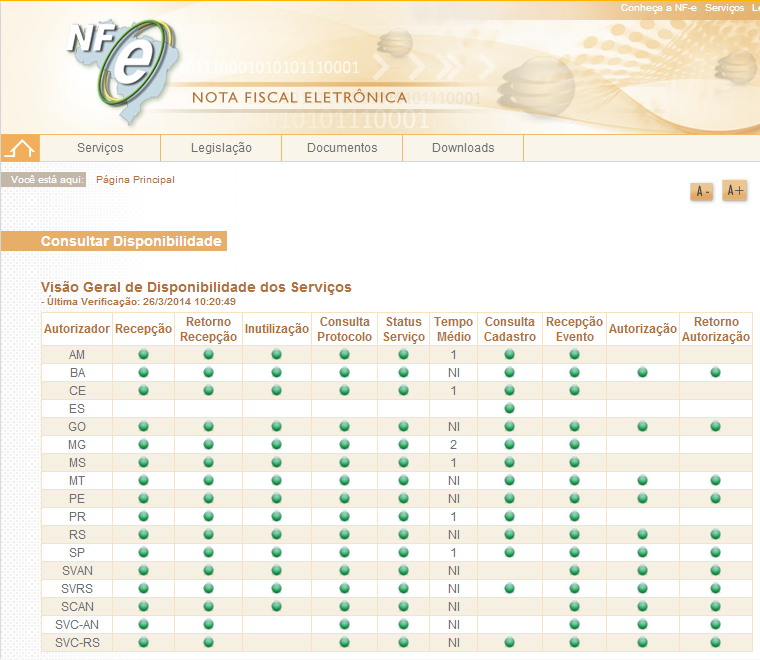Click SP Status Serviço green indicator
The image size is (760, 660).
tap(404, 552)
